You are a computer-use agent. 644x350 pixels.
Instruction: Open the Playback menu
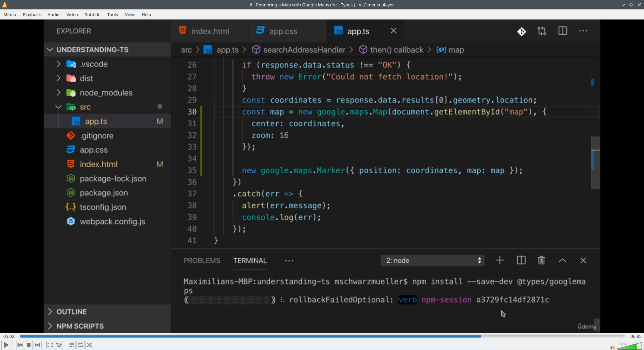pyautogui.click(x=32, y=14)
